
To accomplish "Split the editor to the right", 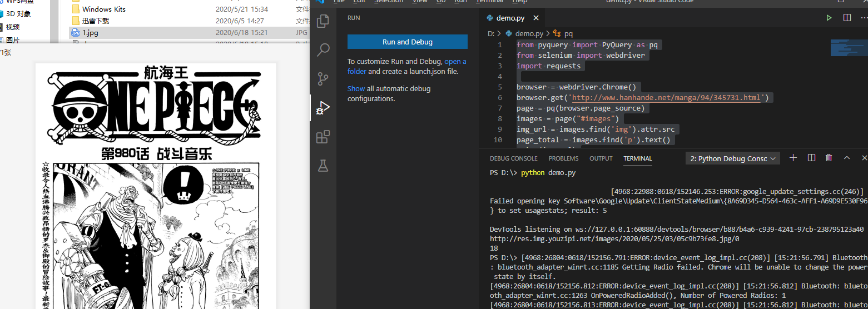I will pyautogui.click(x=847, y=18).
